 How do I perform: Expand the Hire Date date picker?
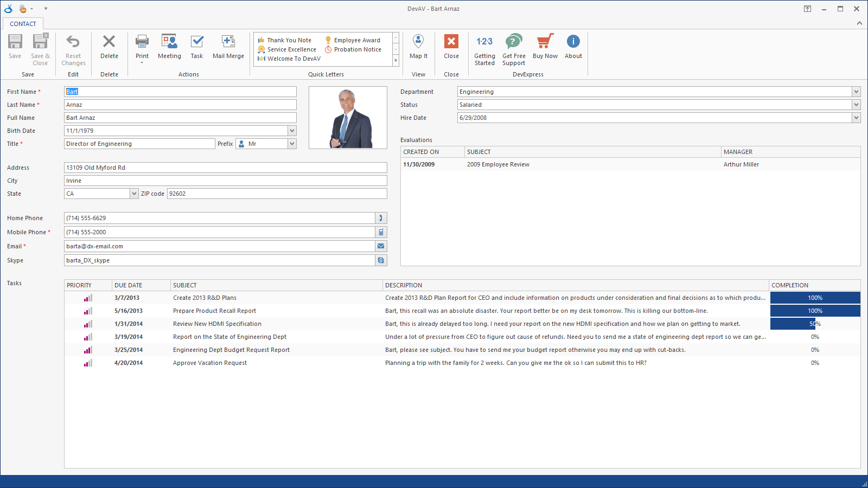pyautogui.click(x=856, y=118)
